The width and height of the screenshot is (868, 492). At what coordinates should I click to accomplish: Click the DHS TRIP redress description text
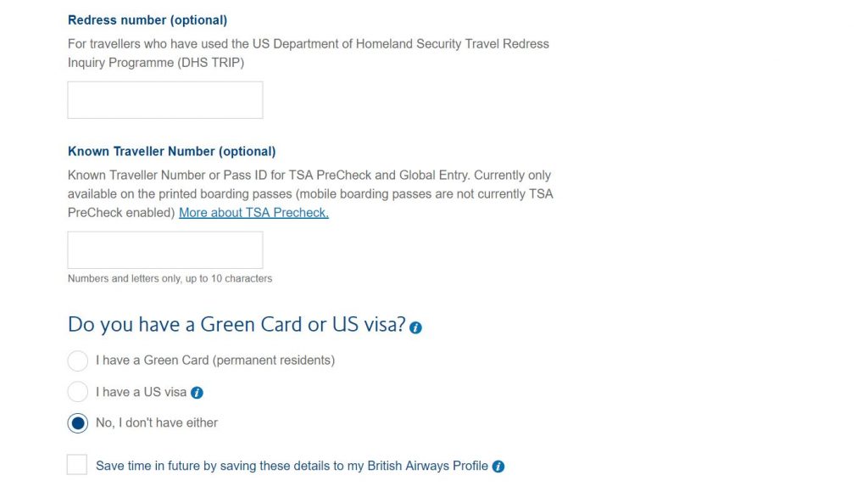click(x=309, y=53)
